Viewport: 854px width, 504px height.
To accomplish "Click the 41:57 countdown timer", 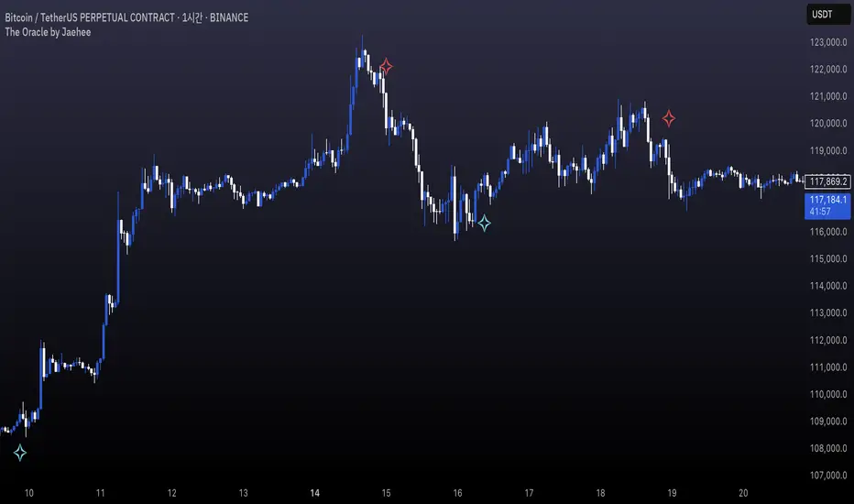I will pyautogui.click(x=820, y=212).
